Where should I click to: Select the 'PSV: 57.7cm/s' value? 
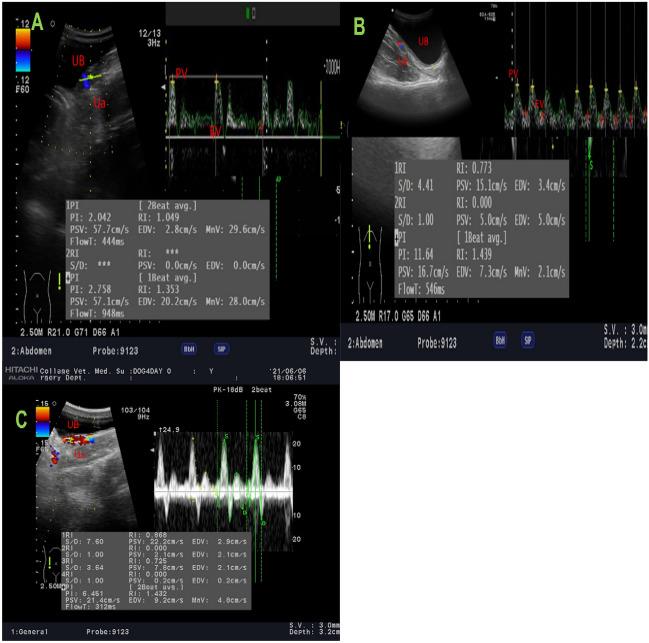[99, 229]
